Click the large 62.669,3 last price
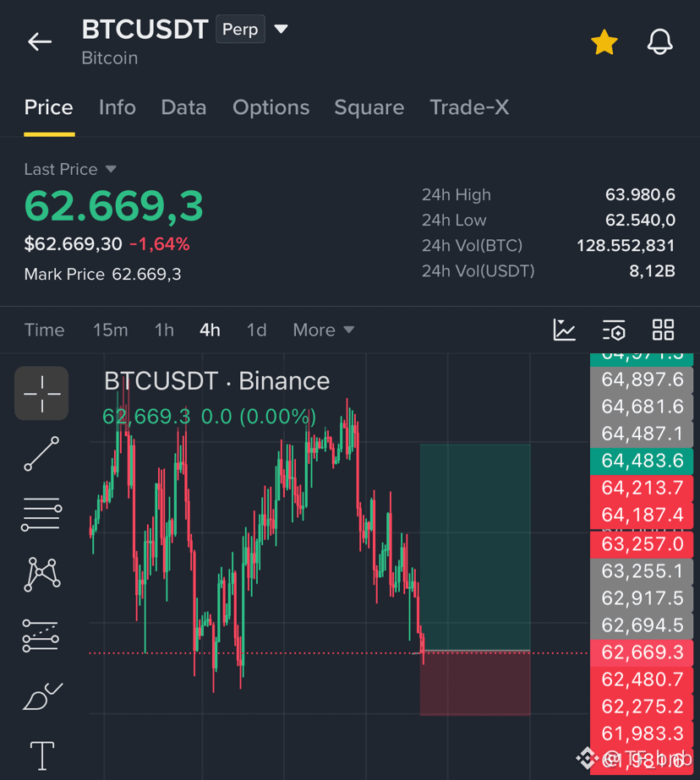 pos(114,206)
